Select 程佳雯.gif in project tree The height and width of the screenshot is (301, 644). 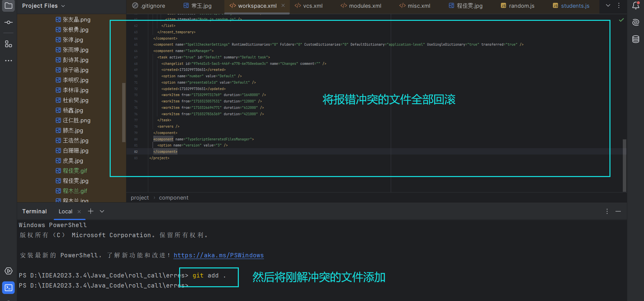[71, 171]
